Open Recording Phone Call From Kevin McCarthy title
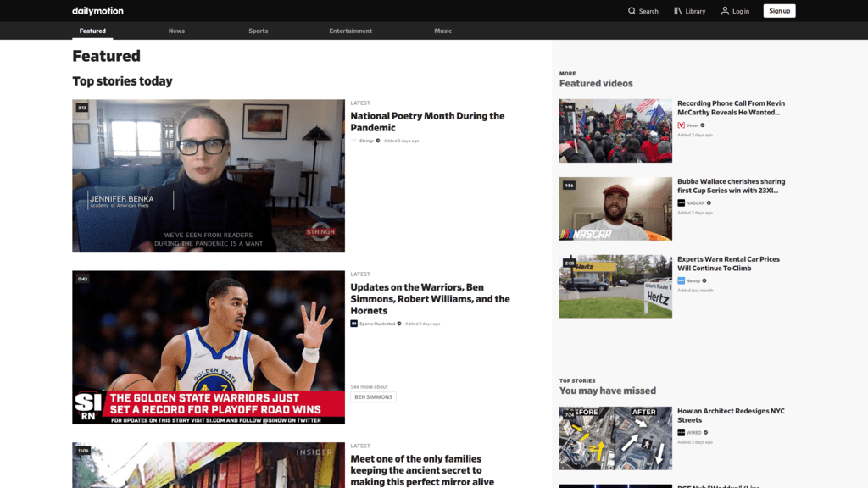This screenshot has width=868, height=488. click(731, 108)
